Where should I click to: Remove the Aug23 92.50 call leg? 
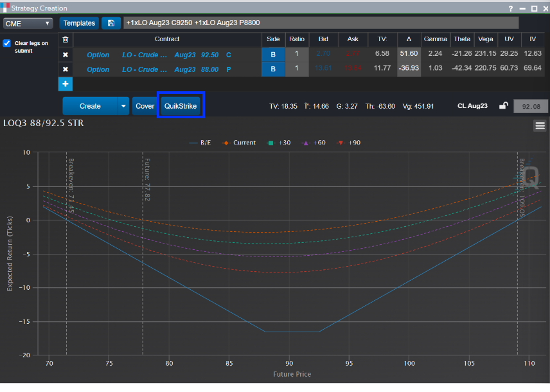click(x=65, y=55)
